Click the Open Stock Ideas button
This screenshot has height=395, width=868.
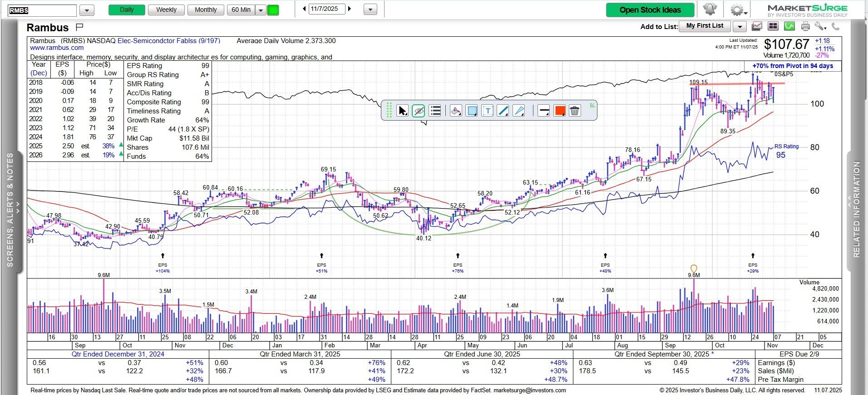point(650,10)
